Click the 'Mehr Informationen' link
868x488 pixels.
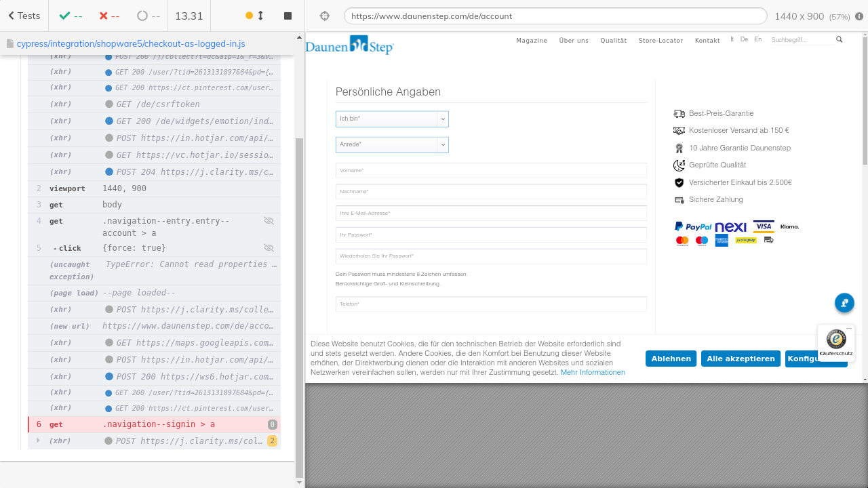pos(593,372)
